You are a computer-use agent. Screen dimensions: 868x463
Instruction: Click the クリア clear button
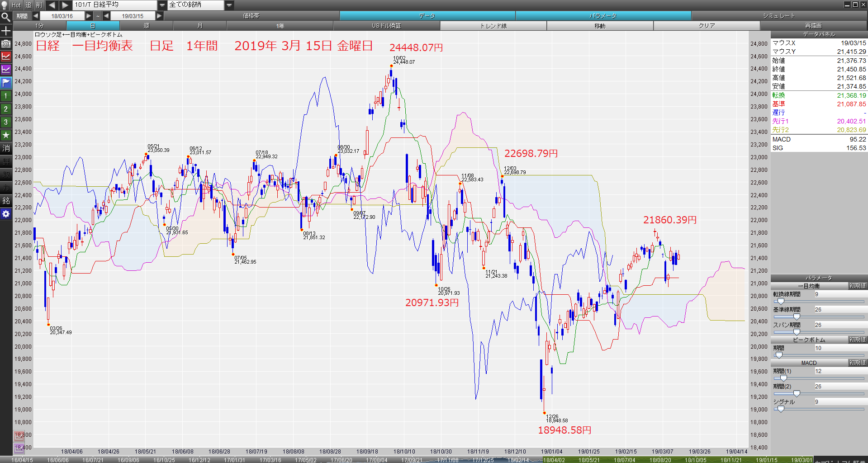click(x=707, y=26)
